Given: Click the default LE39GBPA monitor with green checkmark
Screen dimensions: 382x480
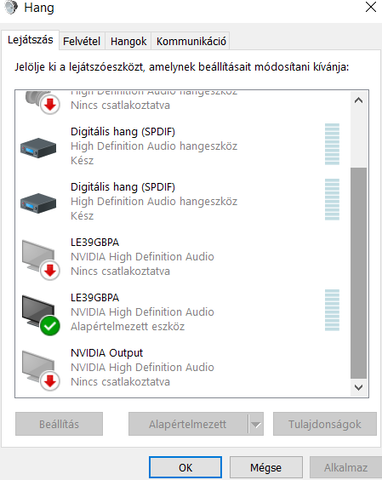Looking at the screenshot, I should pos(41,315).
